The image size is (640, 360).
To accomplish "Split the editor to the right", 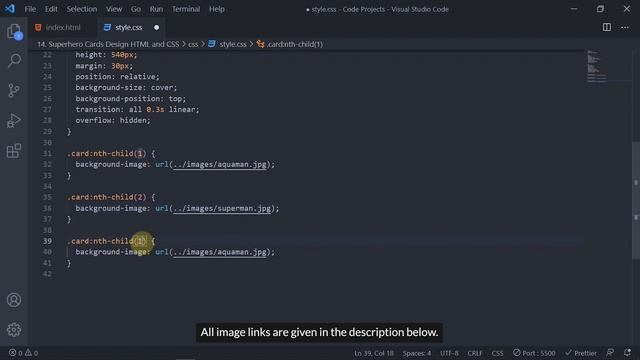I will tap(607, 27).
